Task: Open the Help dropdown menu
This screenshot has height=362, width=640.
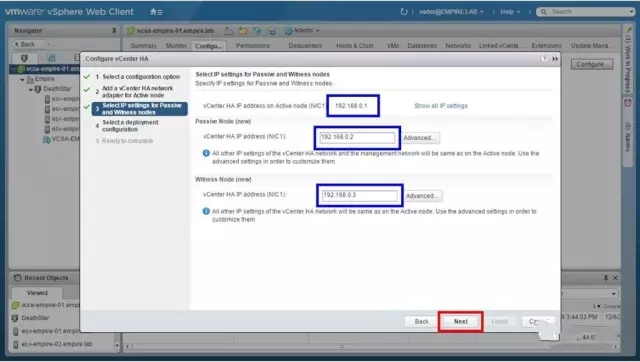Action: tap(510, 12)
